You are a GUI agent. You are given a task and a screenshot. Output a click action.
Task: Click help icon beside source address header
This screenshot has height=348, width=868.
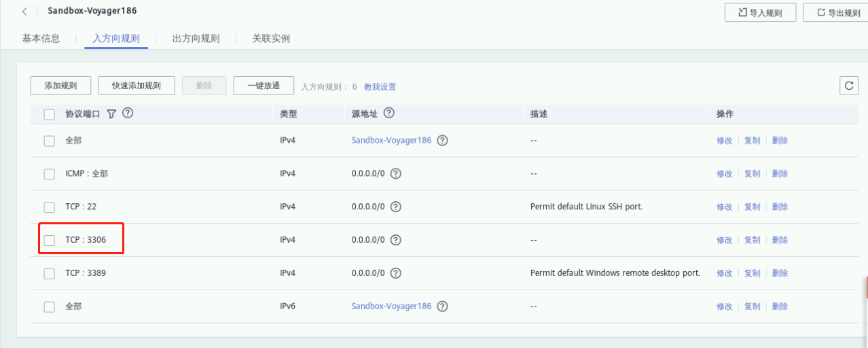(x=389, y=114)
